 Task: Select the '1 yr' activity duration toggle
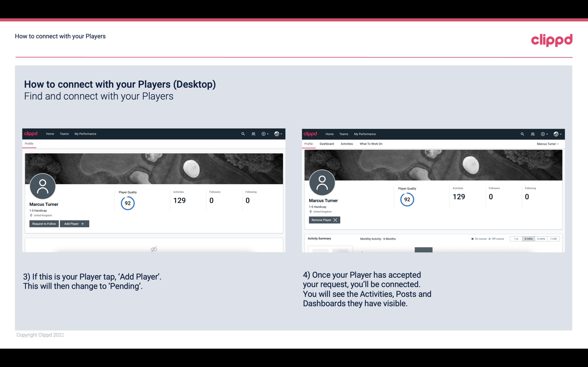tap(516, 238)
